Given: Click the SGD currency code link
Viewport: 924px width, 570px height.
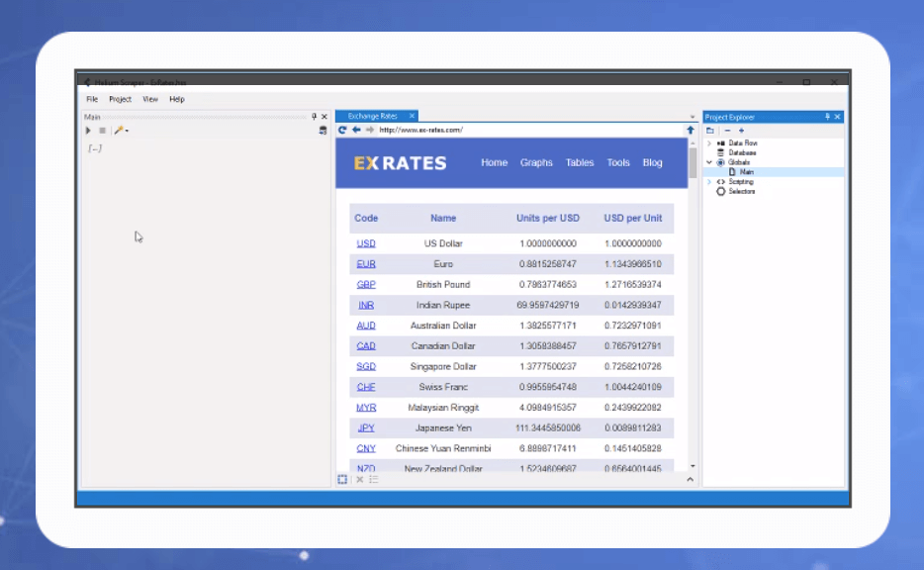Looking at the screenshot, I should tap(366, 366).
